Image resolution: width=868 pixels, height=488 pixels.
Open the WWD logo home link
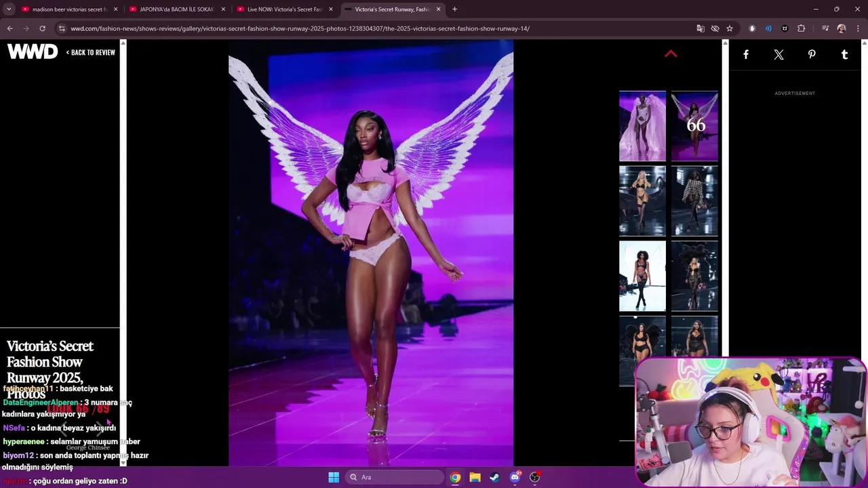tap(33, 52)
